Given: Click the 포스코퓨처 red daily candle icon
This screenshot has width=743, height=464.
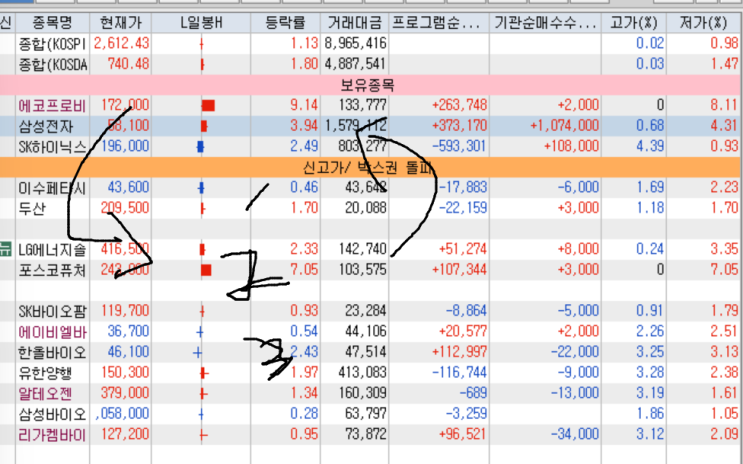Looking at the screenshot, I should click(206, 270).
